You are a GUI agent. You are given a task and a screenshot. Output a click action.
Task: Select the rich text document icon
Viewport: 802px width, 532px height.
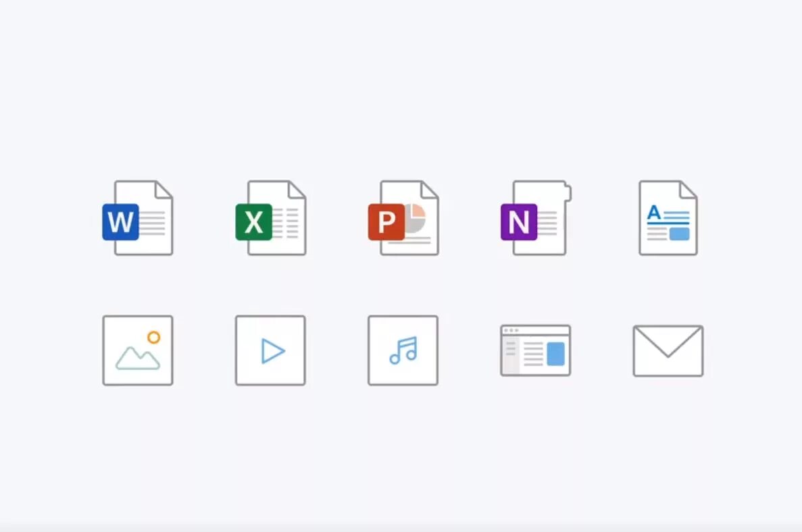click(x=668, y=217)
